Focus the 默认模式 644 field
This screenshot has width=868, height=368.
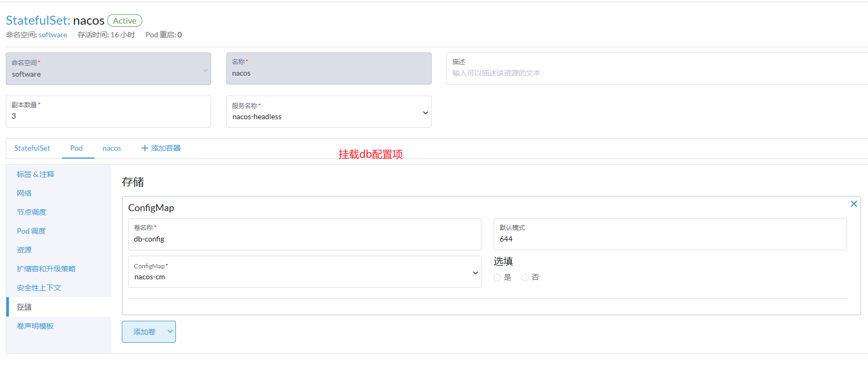670,234
